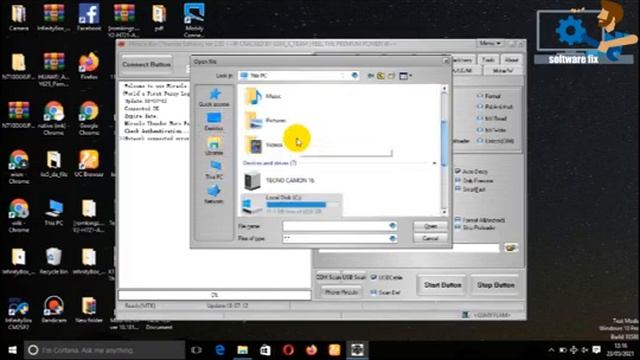The image size is (640, 360).
Task: Click the Connect Button in Miracle window
Action: 147,64
